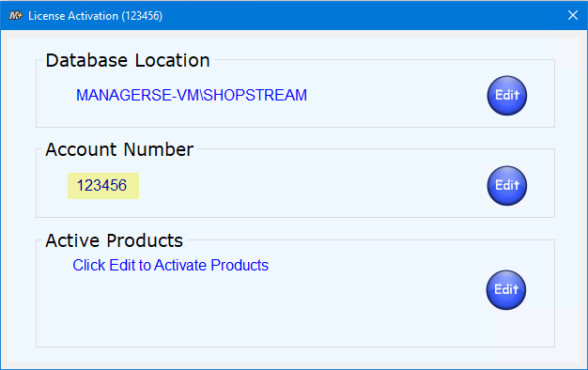Click the Active Products group heading
Screen dimensions: 588x370
pyautogui.click(x=114, y=240)
